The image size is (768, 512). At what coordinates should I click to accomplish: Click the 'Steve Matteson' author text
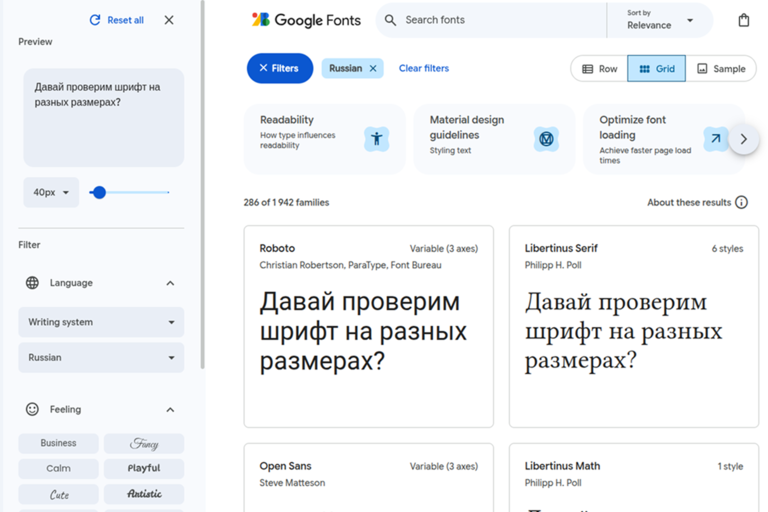[x=292, y=483]
